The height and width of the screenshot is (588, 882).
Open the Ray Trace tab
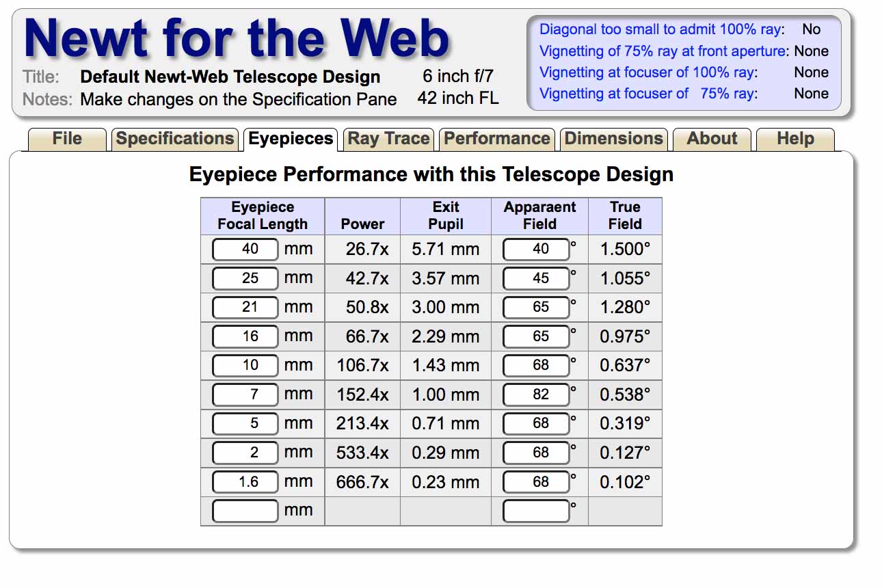[x=388, y=139]
